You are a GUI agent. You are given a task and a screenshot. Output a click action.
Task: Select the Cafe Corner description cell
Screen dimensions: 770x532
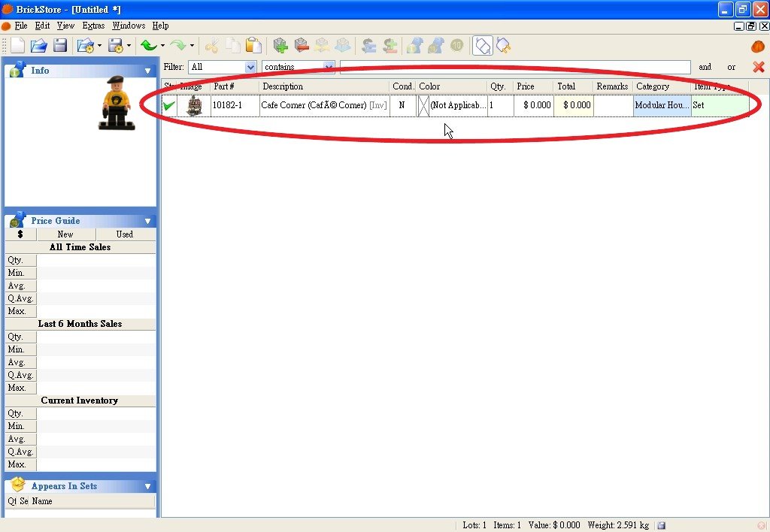[324, 105]
